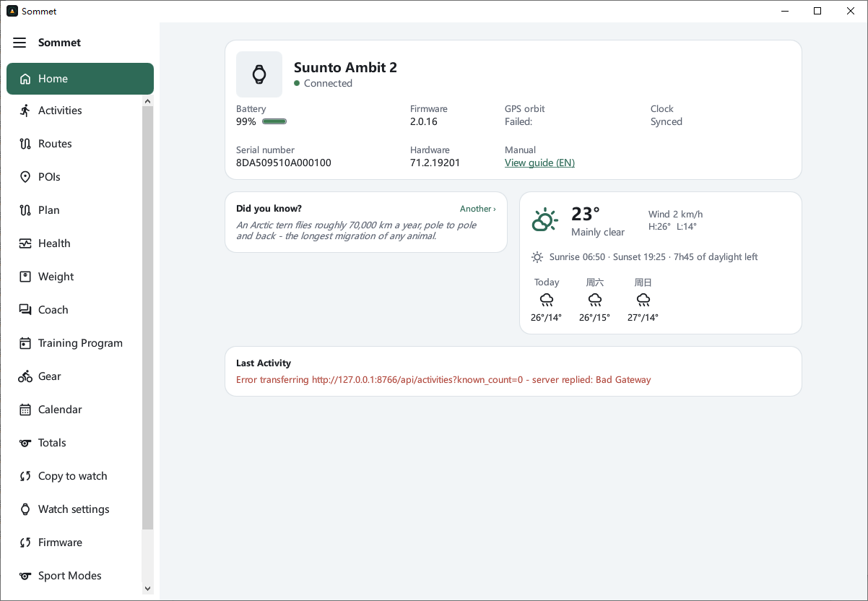Click the 周六 rain forecast icon
This screenshot has height=601, width=868.
coord(595,300)
